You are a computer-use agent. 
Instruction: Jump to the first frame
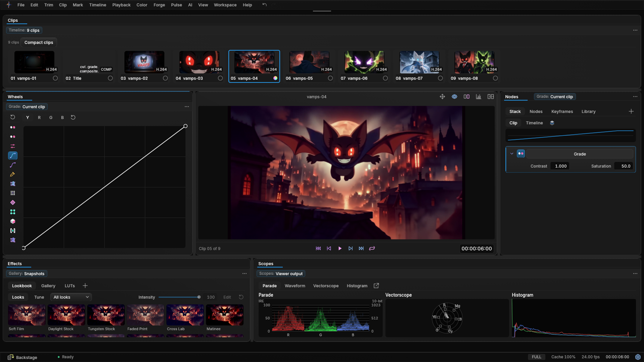[x=318, y=248]
